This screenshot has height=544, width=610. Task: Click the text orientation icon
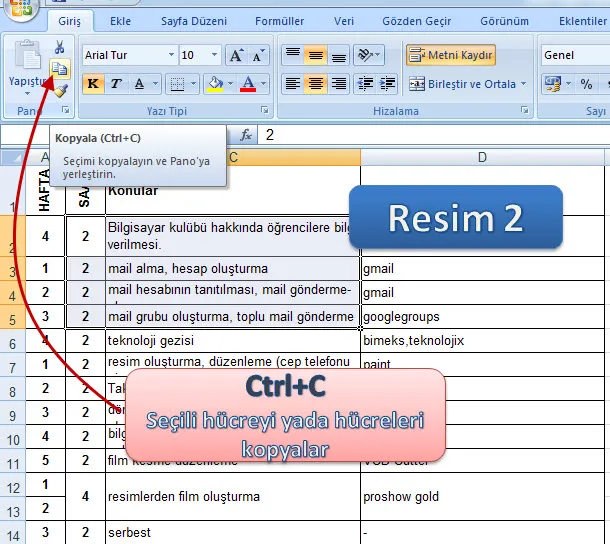[366, 56]
